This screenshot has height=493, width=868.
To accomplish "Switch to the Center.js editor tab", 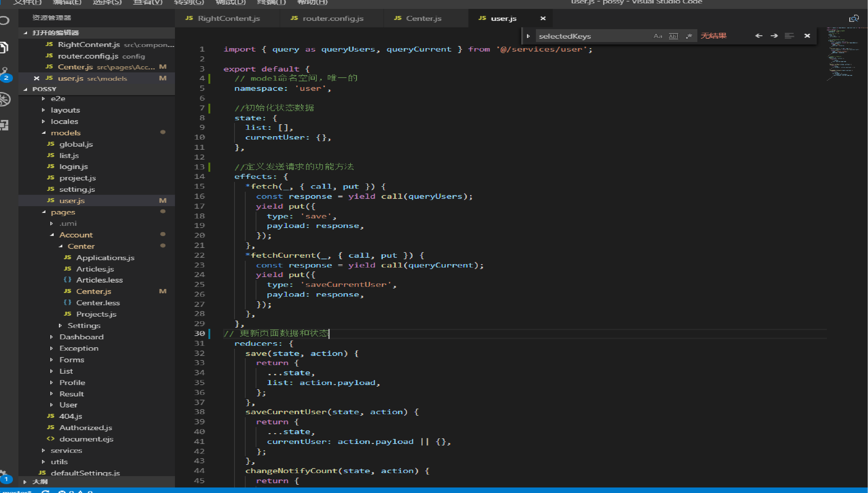I will pos(423,18).
